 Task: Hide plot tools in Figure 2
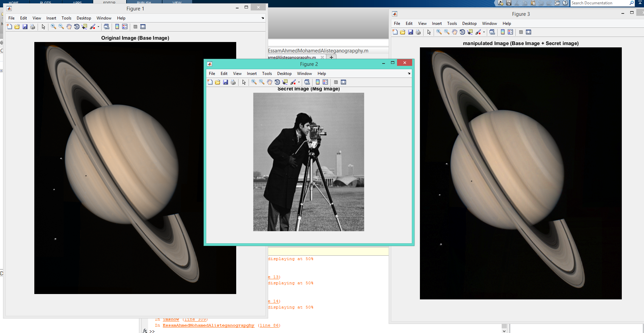coord(335,82)
